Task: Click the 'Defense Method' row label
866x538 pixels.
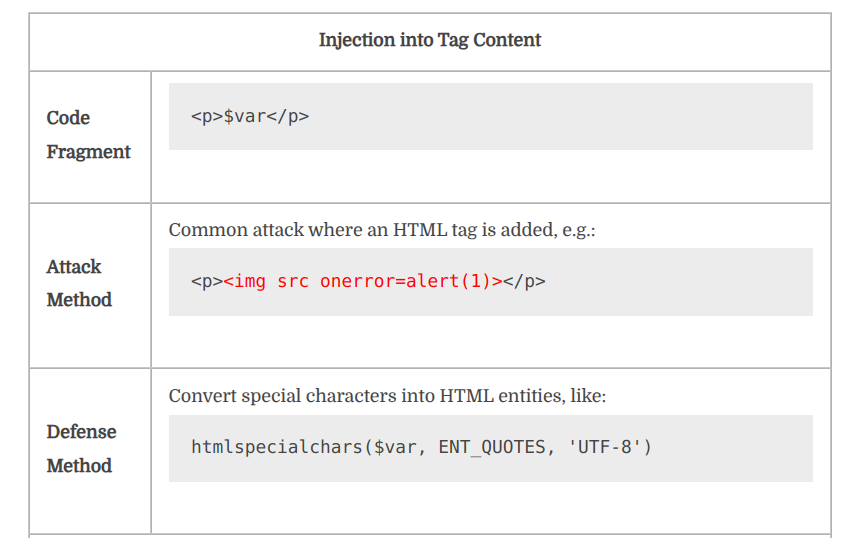Action: coord(81,449)
